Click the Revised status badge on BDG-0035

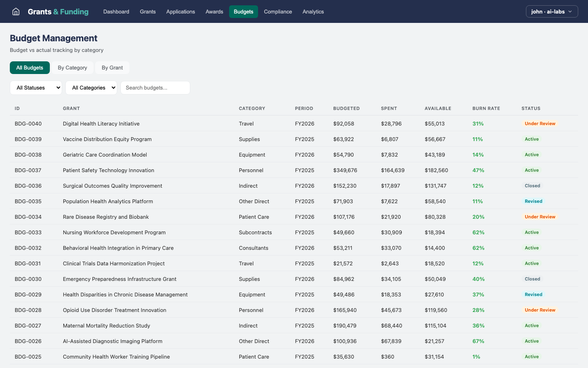(533, 201)
